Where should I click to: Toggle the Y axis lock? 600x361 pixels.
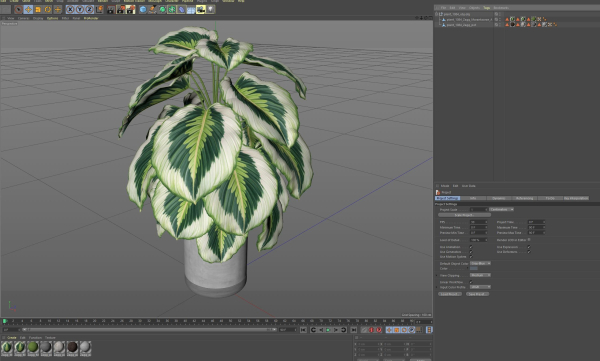(x=80, y=10)
